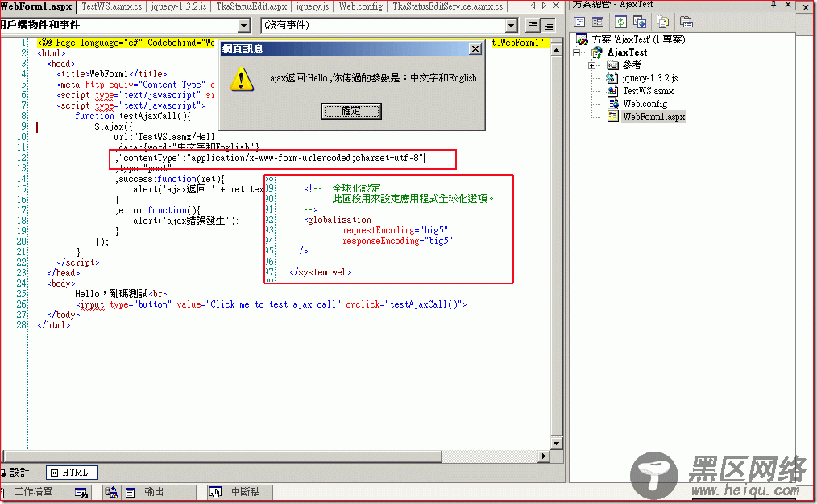Refresh the Solution Explorer
Image resolution: width=817 pixels, height=504 pixels.
point(620,22)
